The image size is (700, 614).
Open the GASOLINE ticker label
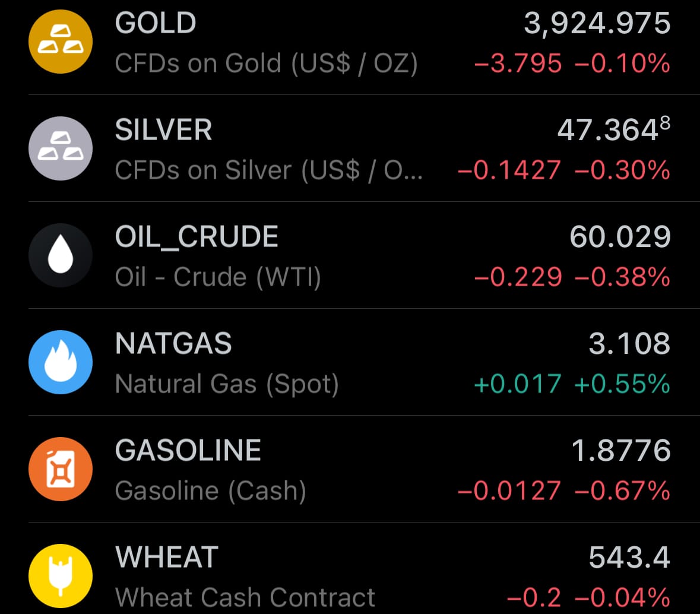pos(188,451)
